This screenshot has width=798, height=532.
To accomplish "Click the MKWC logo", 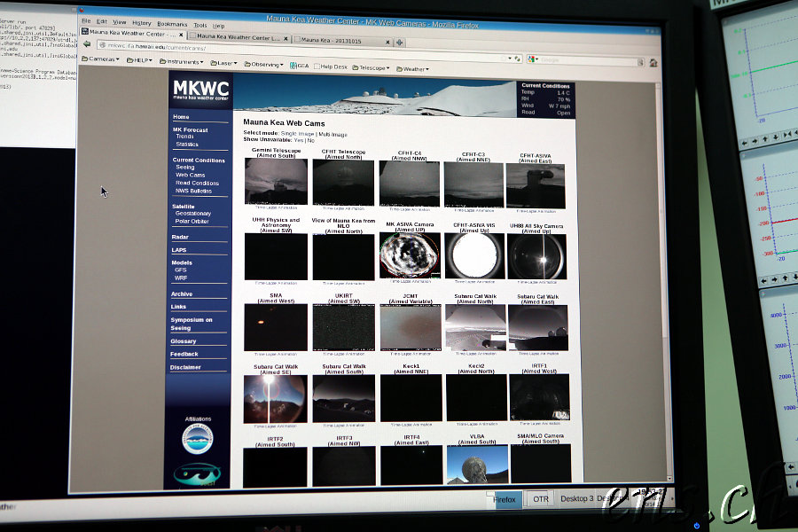I will [x=200, y=90].
